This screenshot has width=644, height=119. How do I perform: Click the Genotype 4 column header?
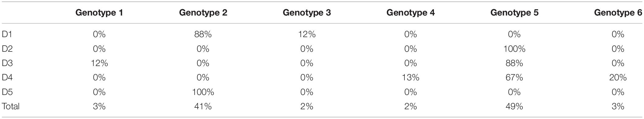pyautogui.click(x=410, y=13)
